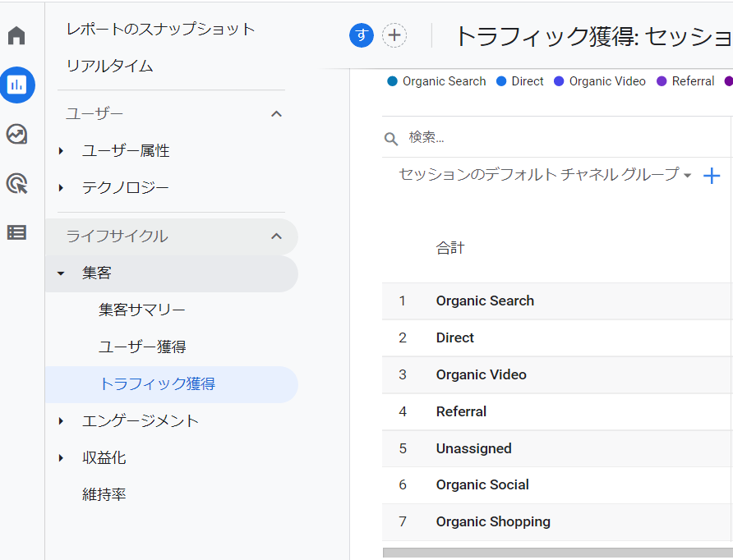
Task: Open the Advertising cursor icon
Action: tap(16, 183)
